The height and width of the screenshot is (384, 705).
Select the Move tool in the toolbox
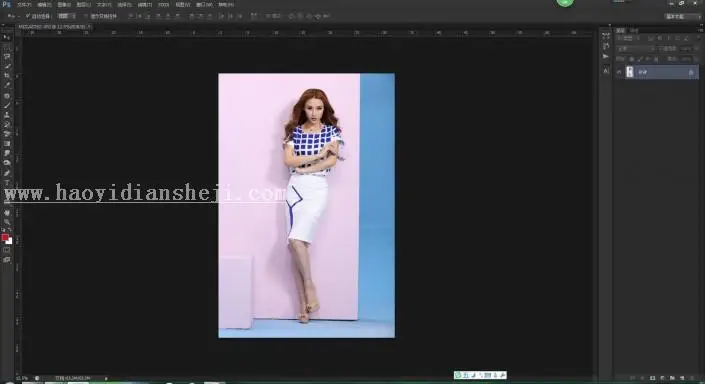tap(7, 38)
